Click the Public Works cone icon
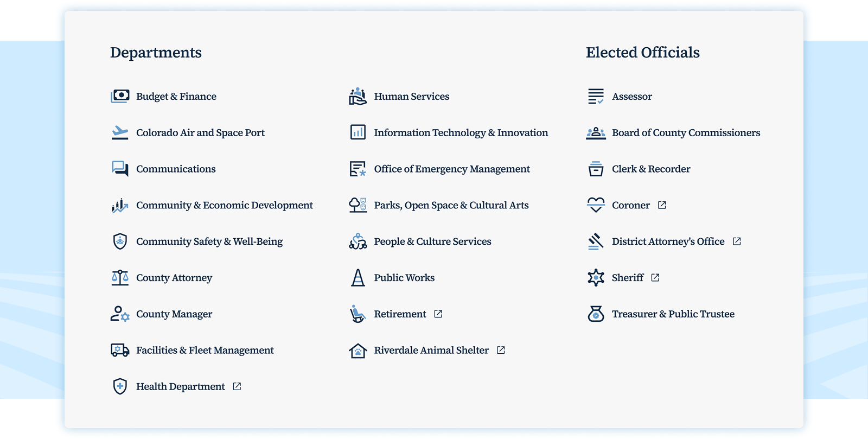This screenshot has height=439, width=868. click(x=358, y=278)
